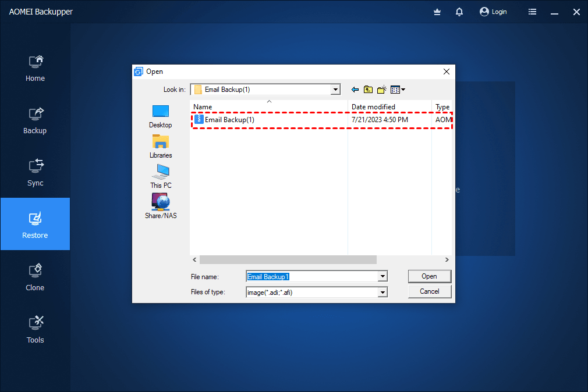Open This PC in places bar

coord(161,176)
